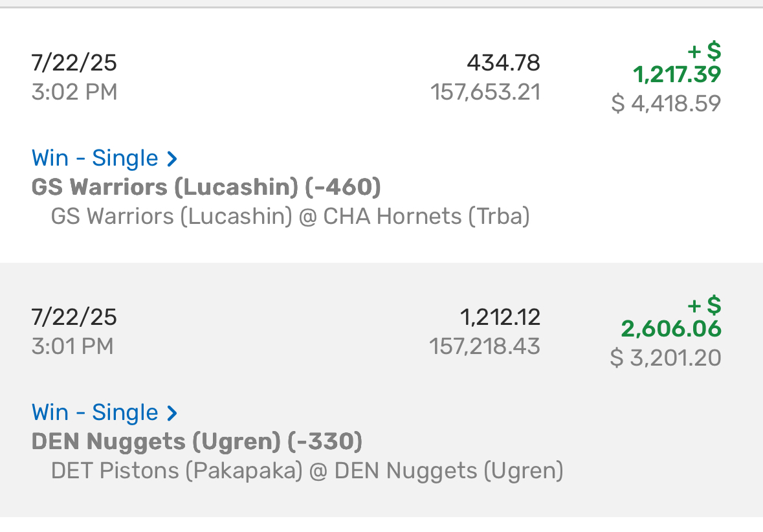This screenshot has height=532, width=763.
Task: Click the 7/22/25 date at 3:01 PM
Action: (74, 317)
